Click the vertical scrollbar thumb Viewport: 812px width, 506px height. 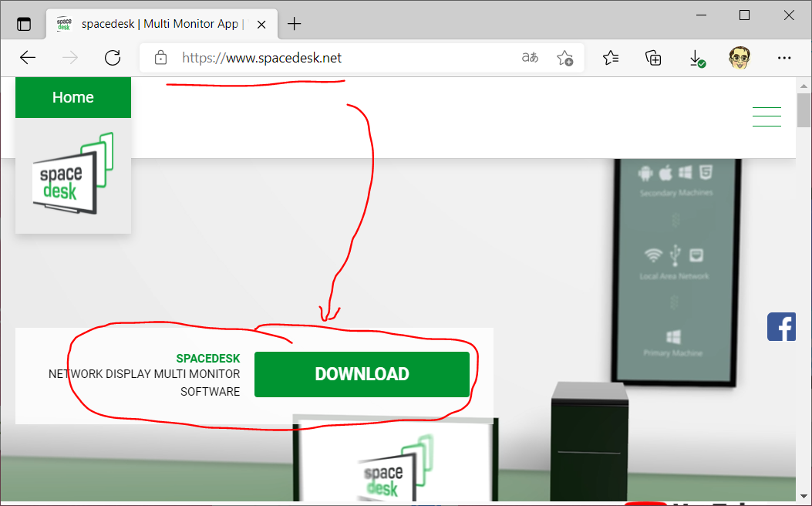point(804,110)
